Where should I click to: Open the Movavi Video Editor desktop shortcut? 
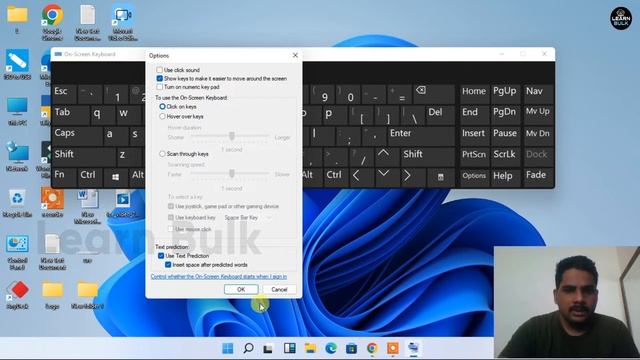pos(122,22)
